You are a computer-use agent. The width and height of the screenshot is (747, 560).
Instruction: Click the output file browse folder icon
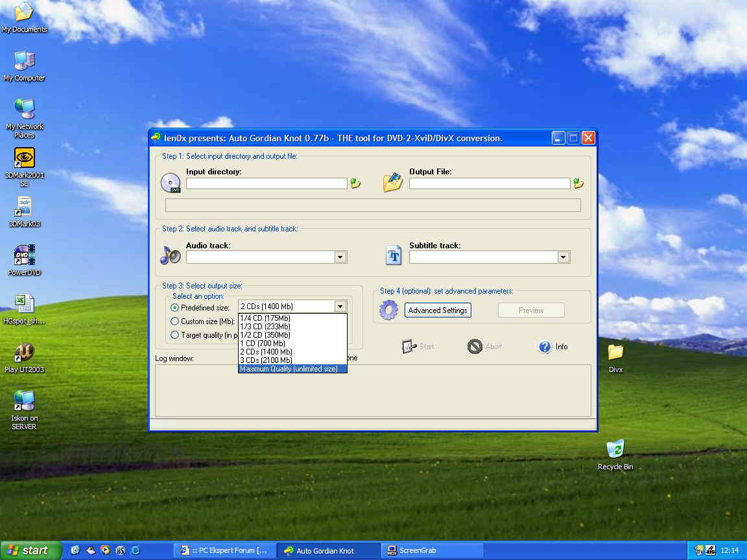pos(578,183)
